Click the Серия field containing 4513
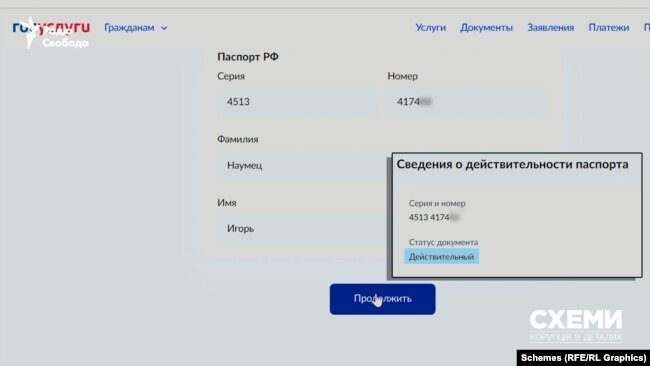This screenshot has height=366, width=650. point(297,102)
